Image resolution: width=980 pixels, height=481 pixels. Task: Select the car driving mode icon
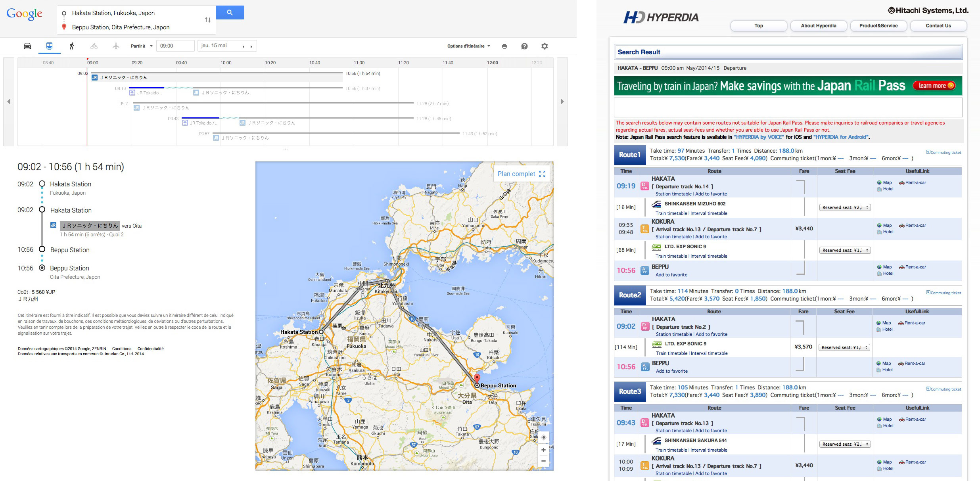tap(27, 46)
